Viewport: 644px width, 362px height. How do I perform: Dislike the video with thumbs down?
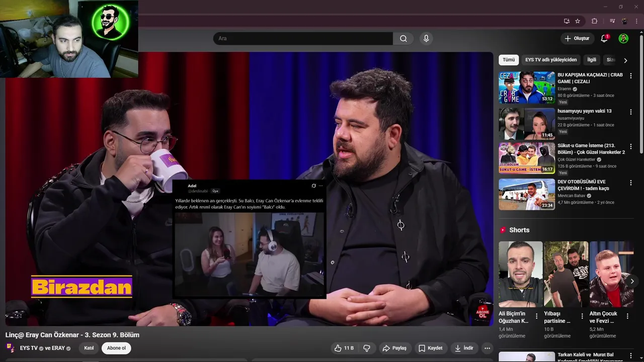[x=367, y=348]
